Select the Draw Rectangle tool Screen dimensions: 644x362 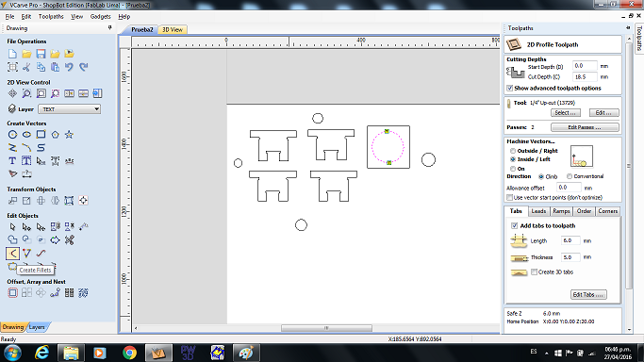coord(41,135)
